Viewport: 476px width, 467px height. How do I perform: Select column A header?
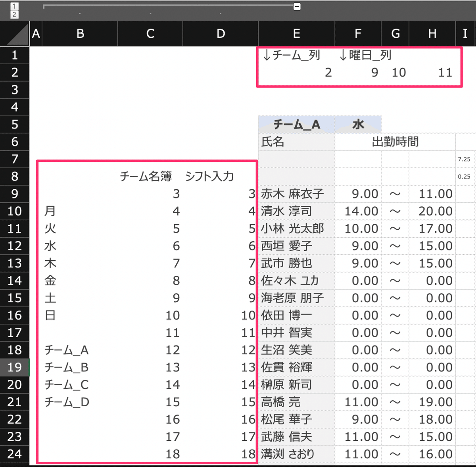36,34
